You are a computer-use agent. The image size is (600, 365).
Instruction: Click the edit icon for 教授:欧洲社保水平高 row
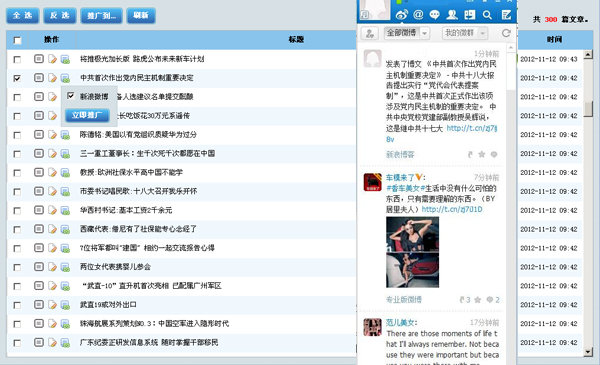[52, 173]
